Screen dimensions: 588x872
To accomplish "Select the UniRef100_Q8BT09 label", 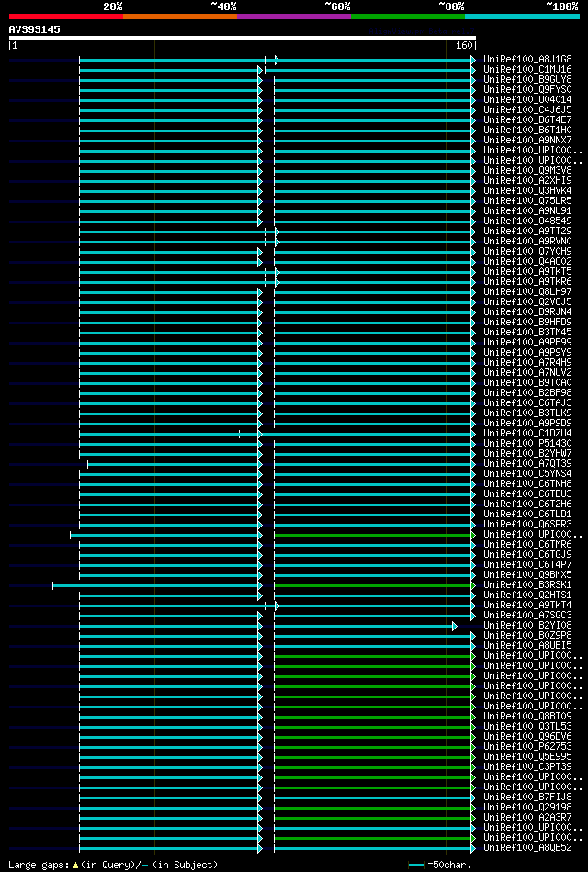I will [x=527, y=717].
